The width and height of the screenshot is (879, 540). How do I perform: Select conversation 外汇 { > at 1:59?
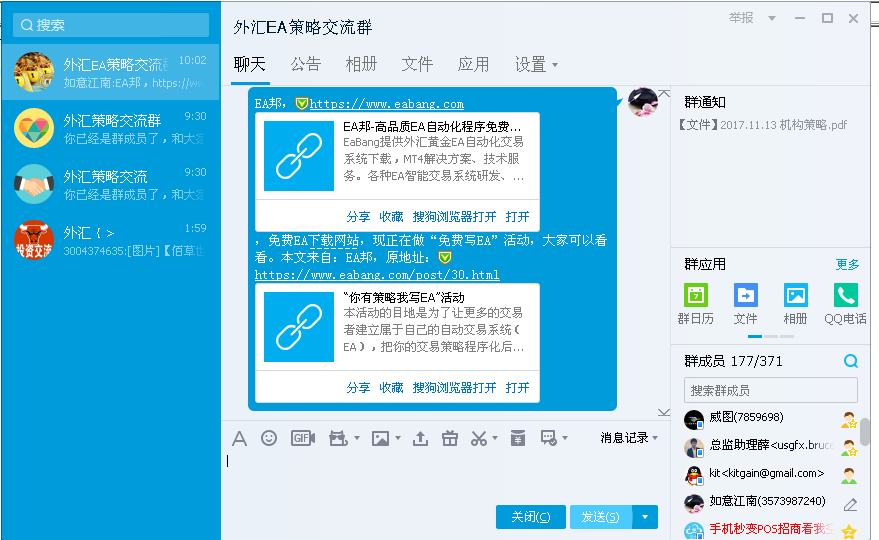click(110, 241)
